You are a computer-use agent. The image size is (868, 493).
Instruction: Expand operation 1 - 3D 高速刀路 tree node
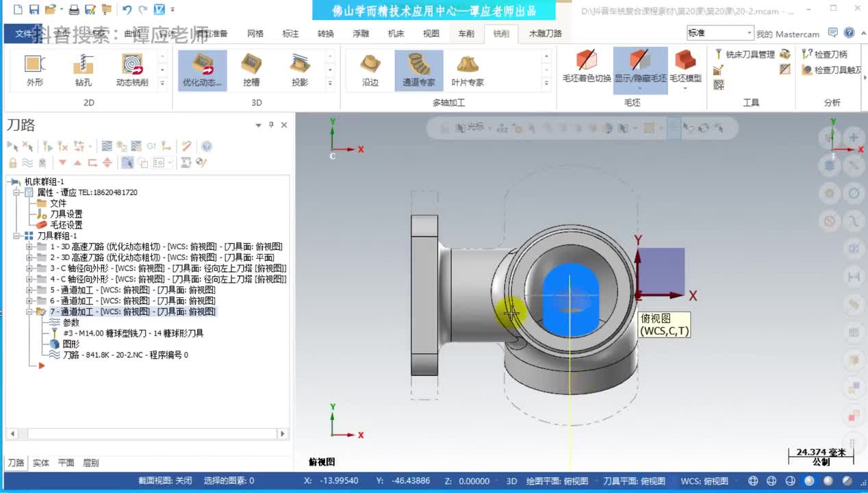29,246
